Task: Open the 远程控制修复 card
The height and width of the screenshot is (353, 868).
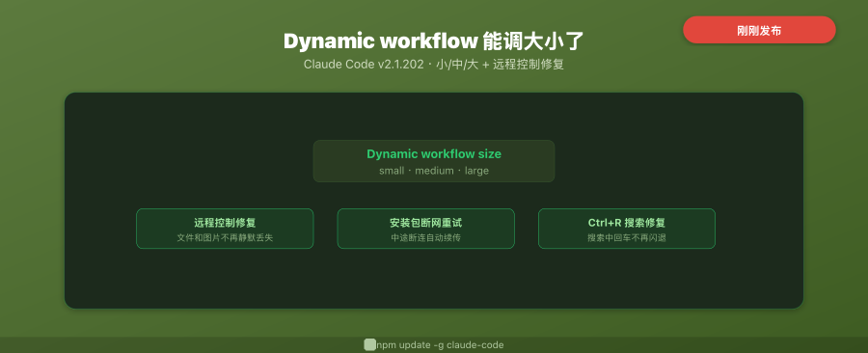Action: pos(225,229)
